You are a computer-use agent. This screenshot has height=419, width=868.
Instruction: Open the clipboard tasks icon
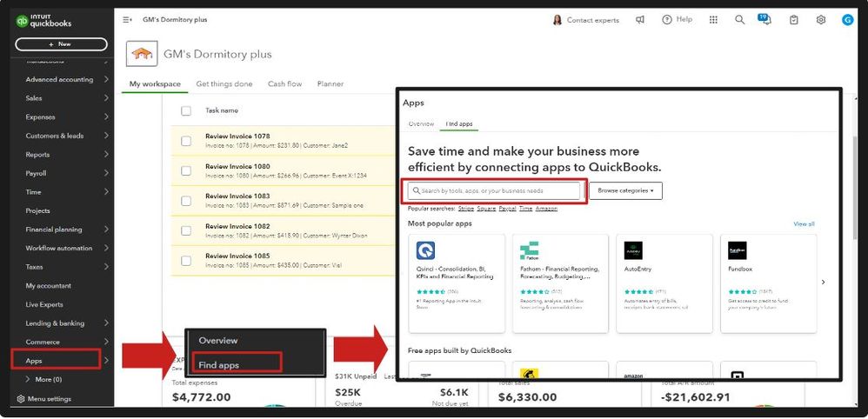coord(794,20)
